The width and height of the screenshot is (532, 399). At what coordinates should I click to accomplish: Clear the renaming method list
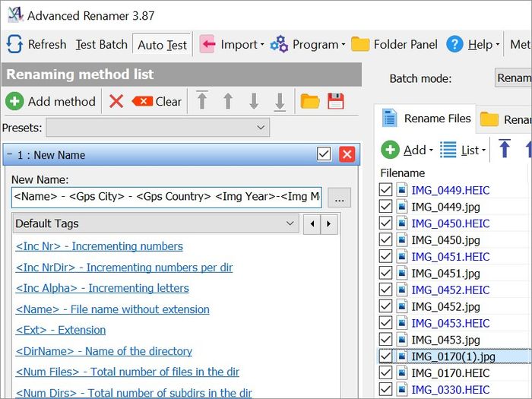pyautogui.click(x=157, y=101)
